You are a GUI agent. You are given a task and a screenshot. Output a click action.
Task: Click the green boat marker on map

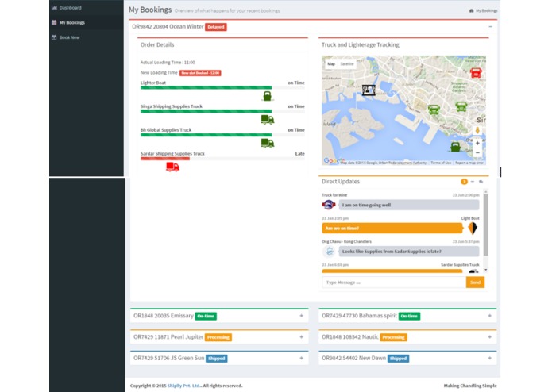pos(455,147)
